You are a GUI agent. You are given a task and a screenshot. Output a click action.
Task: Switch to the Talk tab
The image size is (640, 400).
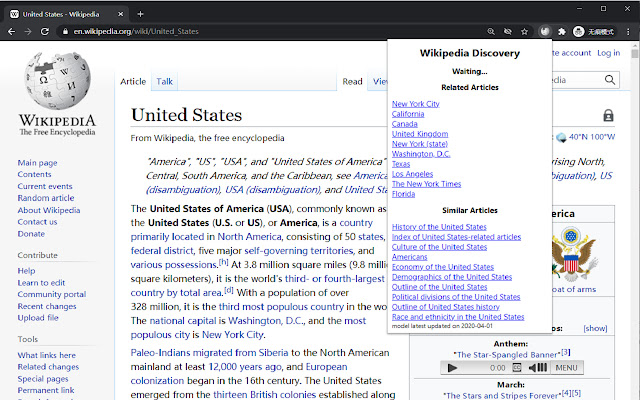tap(165, 81)
